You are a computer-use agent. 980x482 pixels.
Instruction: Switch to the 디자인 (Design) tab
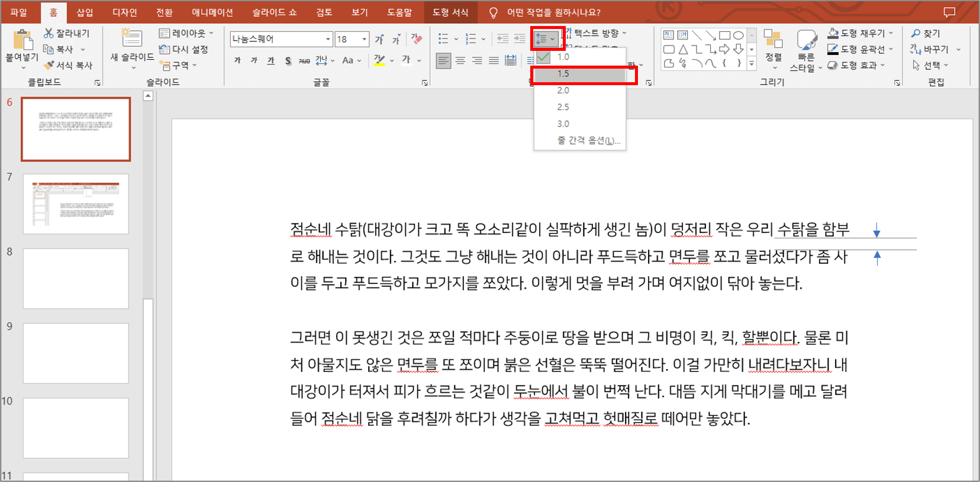pos(124,12)
